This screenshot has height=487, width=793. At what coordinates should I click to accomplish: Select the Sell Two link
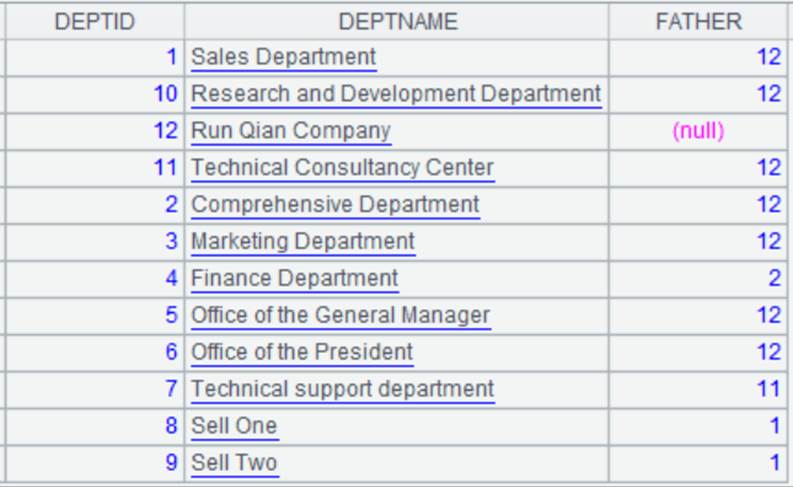[x=235, y=463]
